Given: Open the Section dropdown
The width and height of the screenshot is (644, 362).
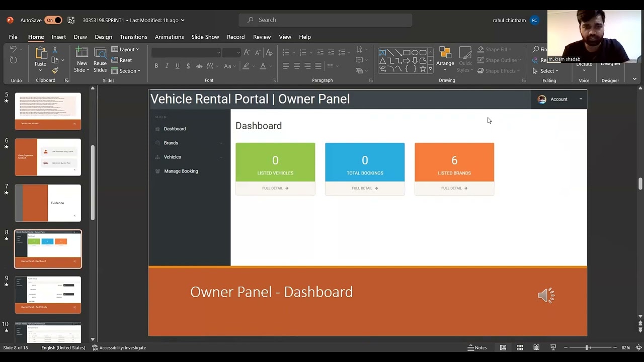Looking at the screenshot, I should pos(126,71).
